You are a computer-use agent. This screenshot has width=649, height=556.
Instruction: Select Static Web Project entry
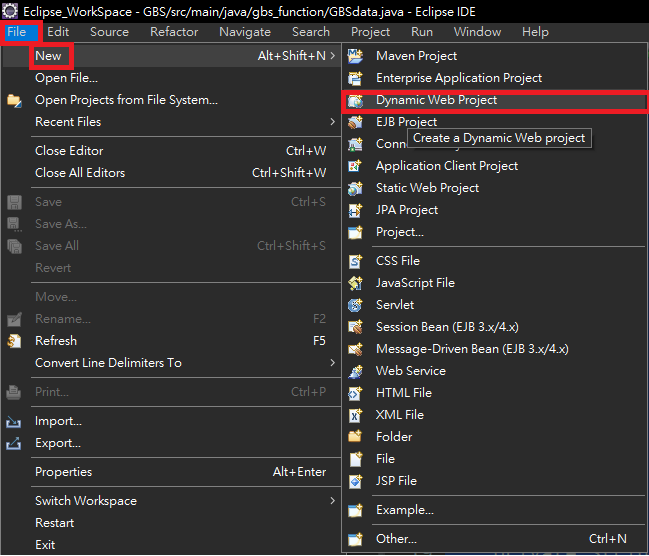pos(495,188)
